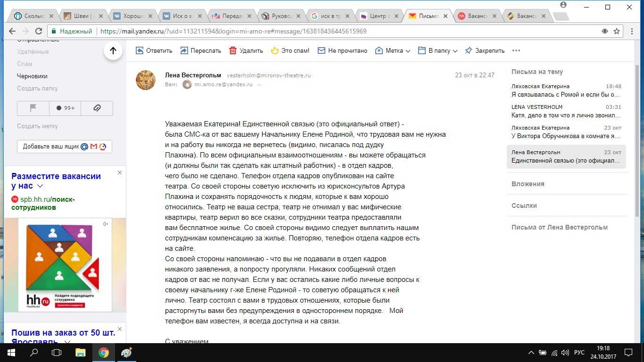Click the scroll-to-top arrow circle button
The image size is (644, 362).
[x=113, y=50]
